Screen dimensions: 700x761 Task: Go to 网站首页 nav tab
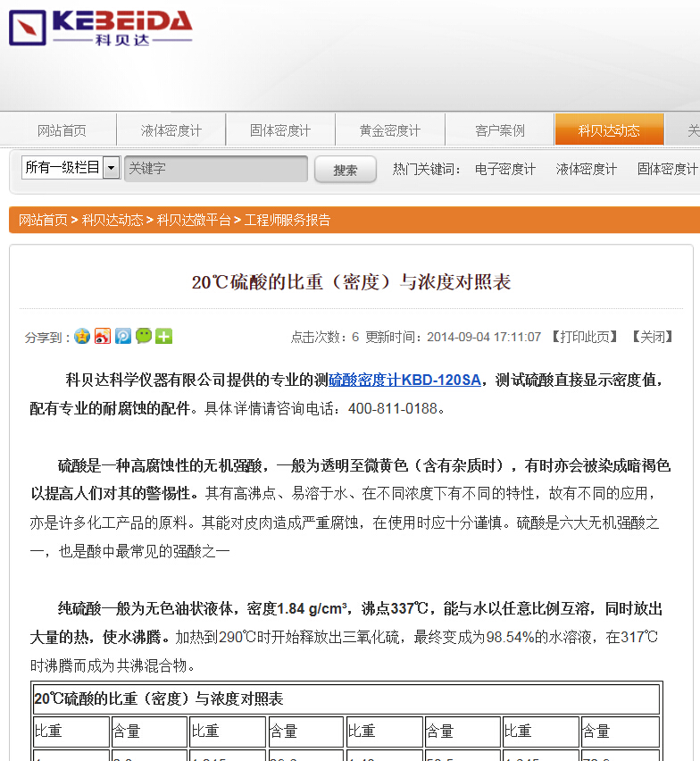tap(62, 130)
